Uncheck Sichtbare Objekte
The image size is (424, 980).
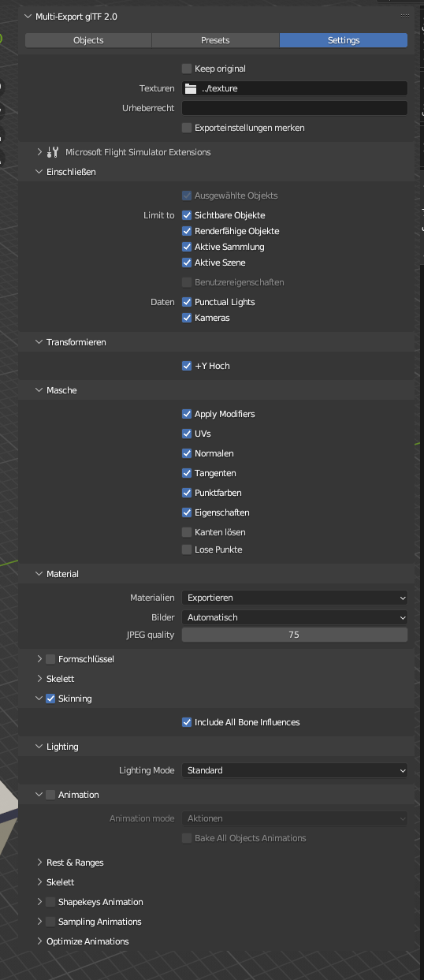(187, 215)
